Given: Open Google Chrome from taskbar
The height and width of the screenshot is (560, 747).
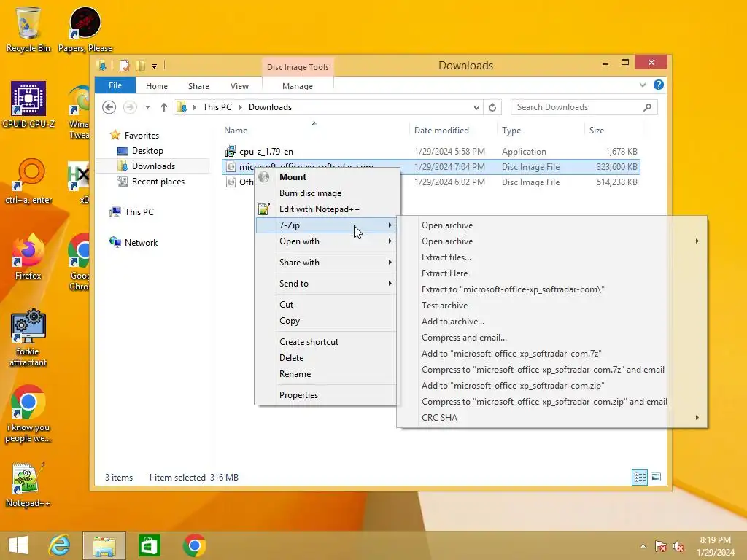Looking at the screenshot, I should pyautogui.click(x=194, y=545).
